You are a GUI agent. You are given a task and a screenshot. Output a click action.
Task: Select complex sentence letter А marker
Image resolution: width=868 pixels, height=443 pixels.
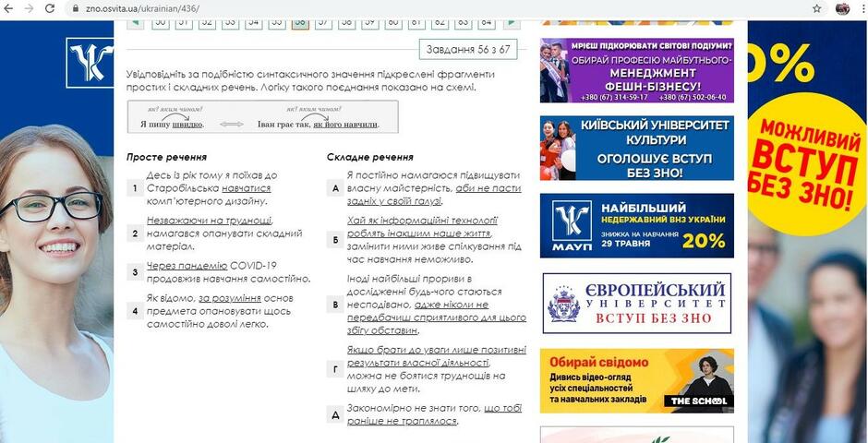click(335, 188)
